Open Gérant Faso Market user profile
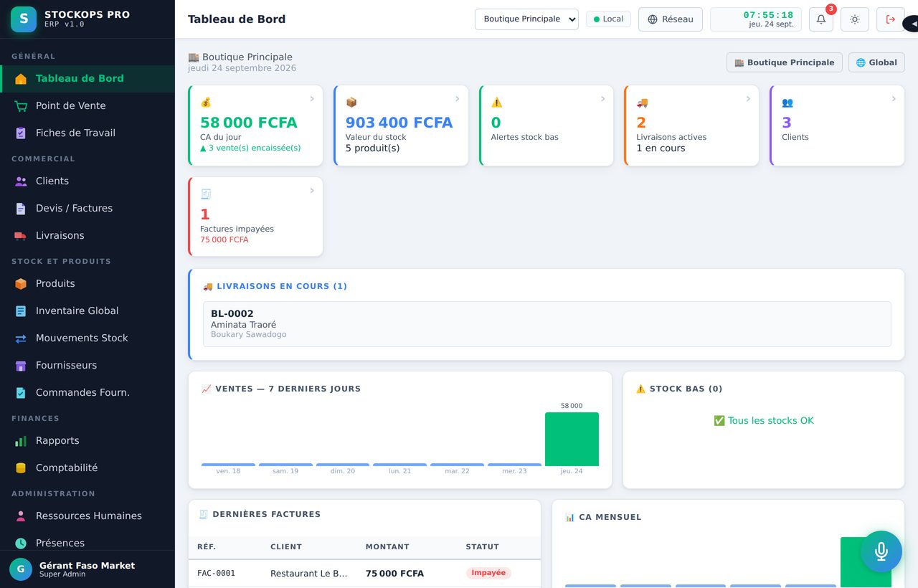The height and width of the screenshot is (588, 918). click(87, 569)
